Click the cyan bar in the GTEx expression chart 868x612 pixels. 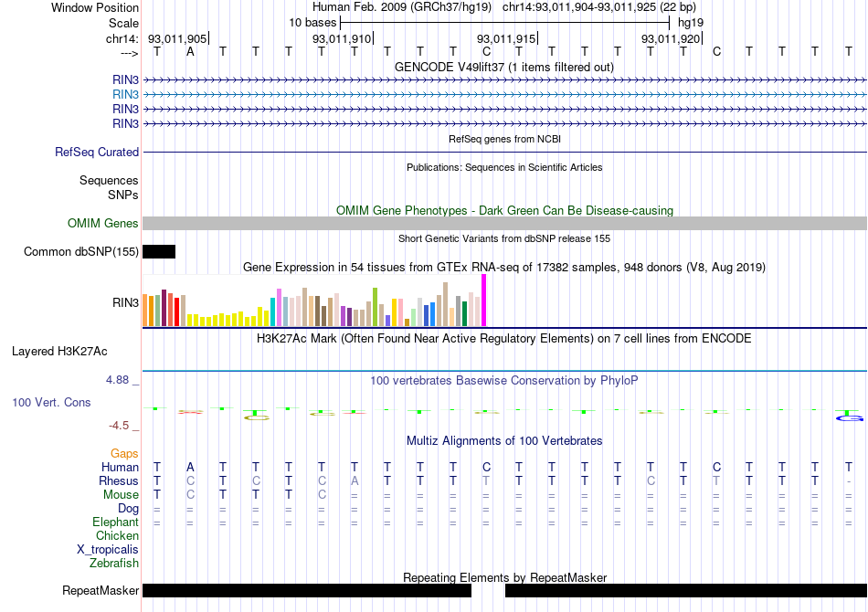pos(272,312)
